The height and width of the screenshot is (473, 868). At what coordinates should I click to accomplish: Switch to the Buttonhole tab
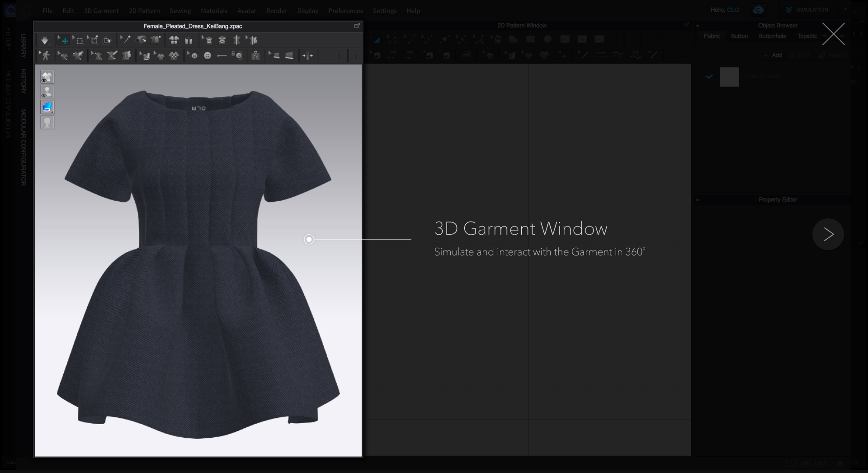(772, 36)
